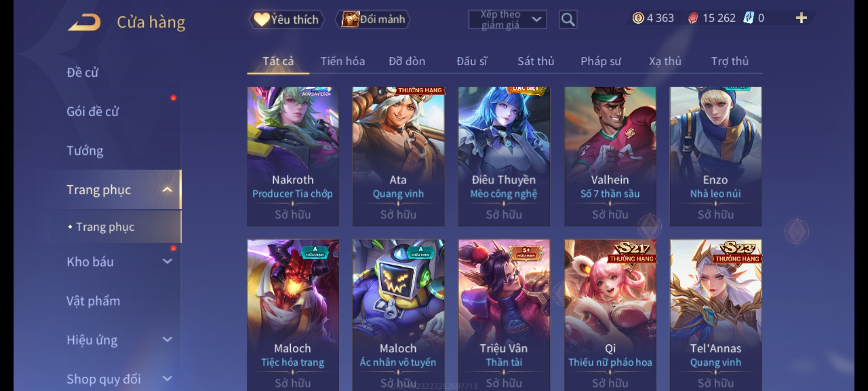Screen dimensions: 868x391
Task: Open Yêu thích heart favorites
Action: click(287, 20)
